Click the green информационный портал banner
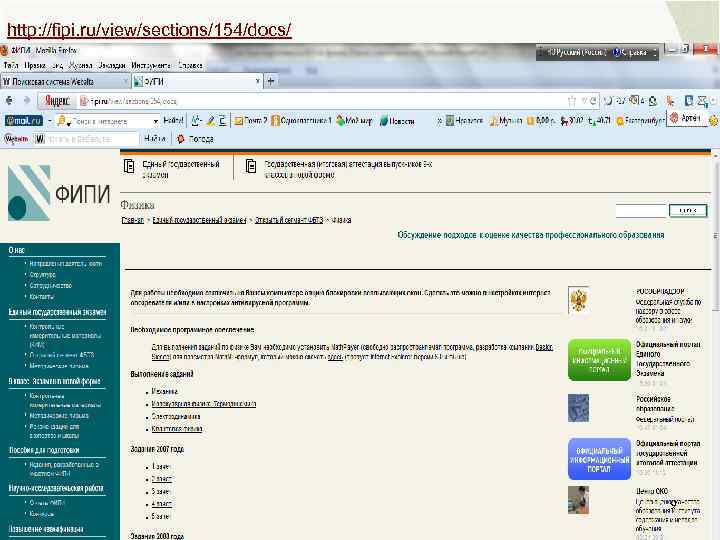 (599, 360)
